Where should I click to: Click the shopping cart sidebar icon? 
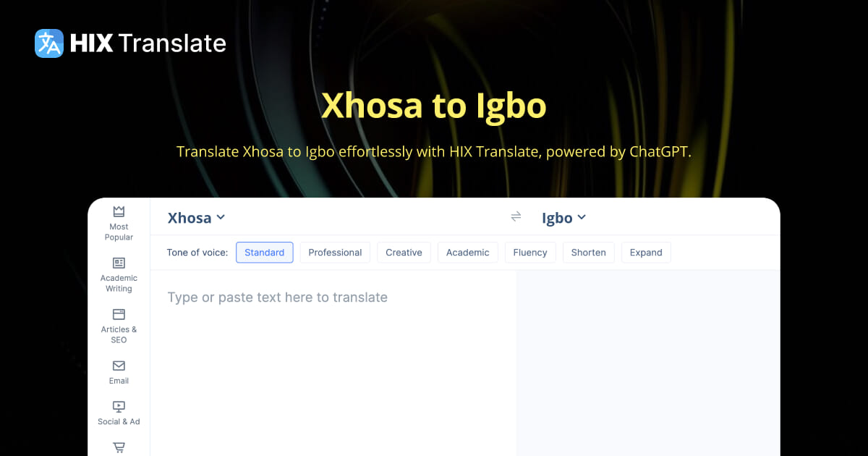[x=118, y=447]
